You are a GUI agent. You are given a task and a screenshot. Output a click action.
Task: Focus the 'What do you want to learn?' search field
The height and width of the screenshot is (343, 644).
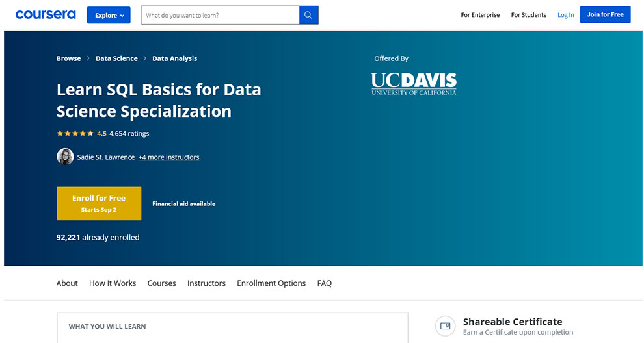220,15
